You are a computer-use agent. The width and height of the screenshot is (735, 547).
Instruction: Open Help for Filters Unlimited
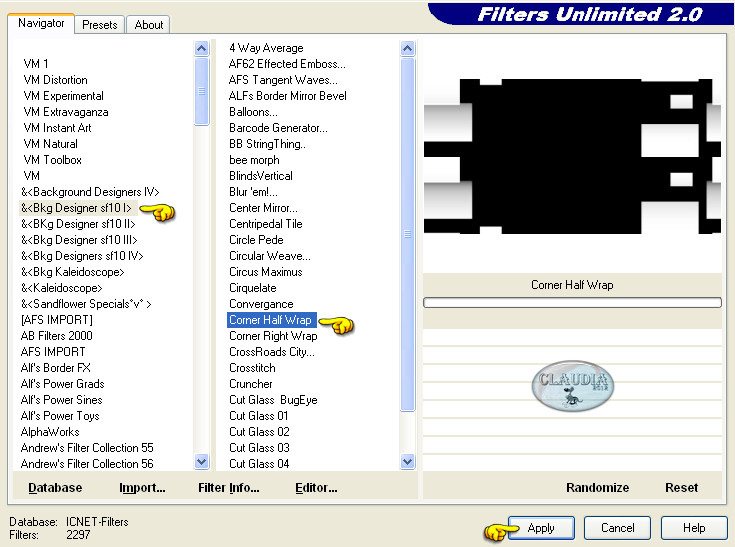(694, 528)
